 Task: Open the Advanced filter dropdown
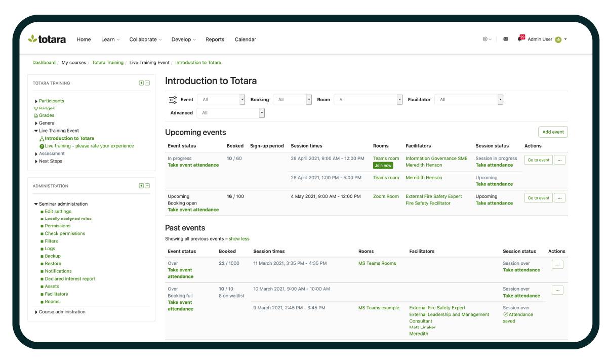231,113
